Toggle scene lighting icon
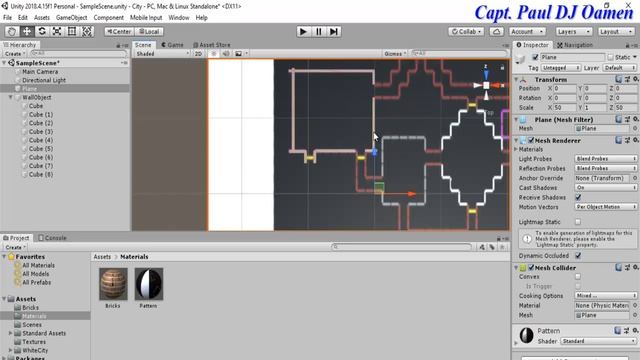The height and width of the screenshot is (360, 640). (x=213, y=53)
